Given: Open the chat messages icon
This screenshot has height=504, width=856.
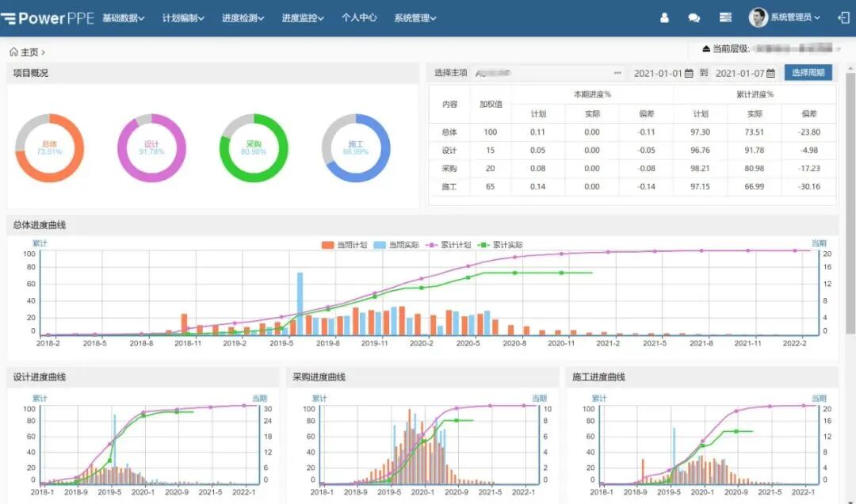Looking at the screenshot, I should [x=694, y=18].
